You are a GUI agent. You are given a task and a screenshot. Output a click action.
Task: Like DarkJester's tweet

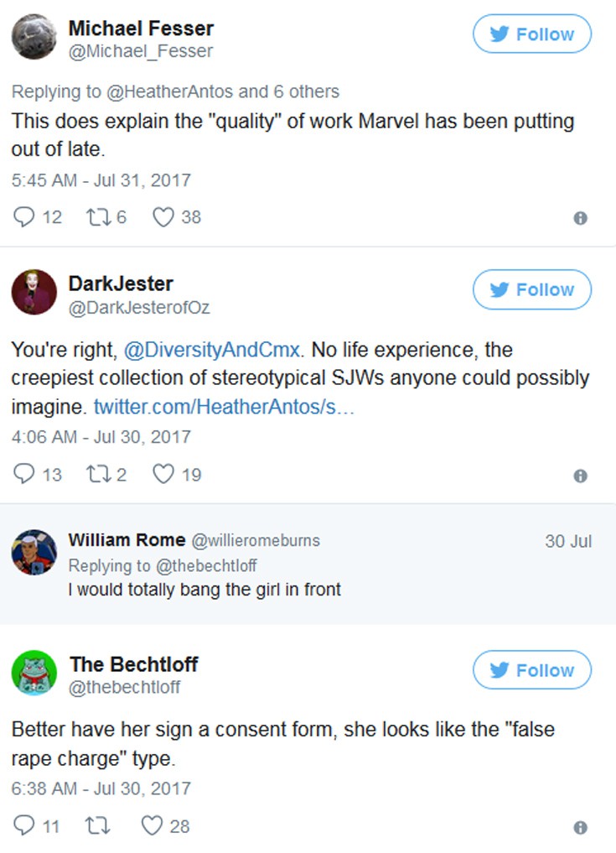point(163,475)
